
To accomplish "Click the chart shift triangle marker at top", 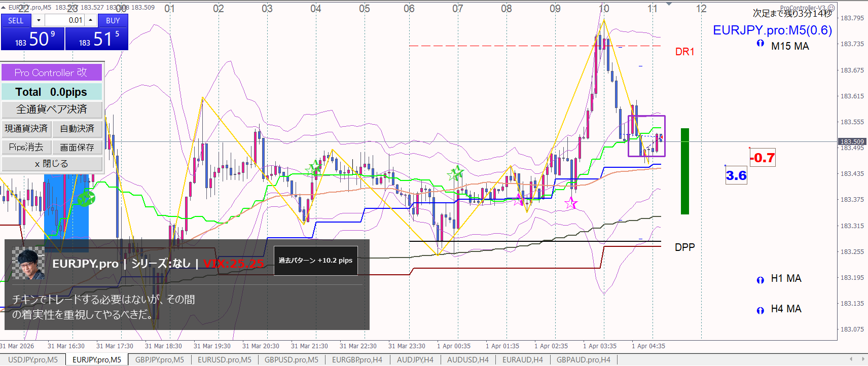I will click(669, 4).
